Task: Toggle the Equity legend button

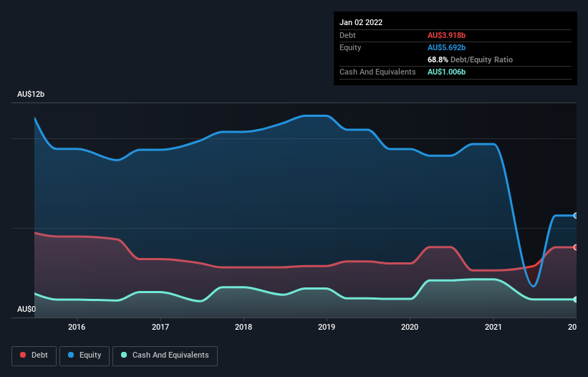Action: click(85, 355)
